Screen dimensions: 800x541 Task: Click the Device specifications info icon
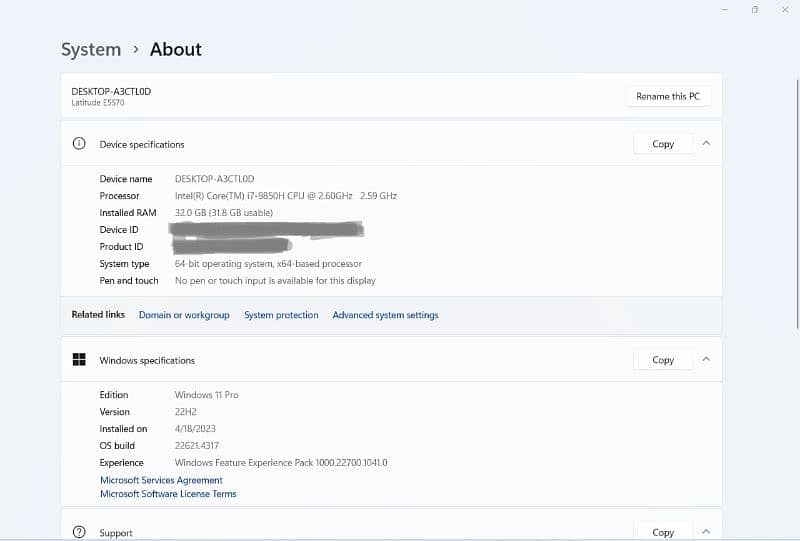click(x=79, y=144)
